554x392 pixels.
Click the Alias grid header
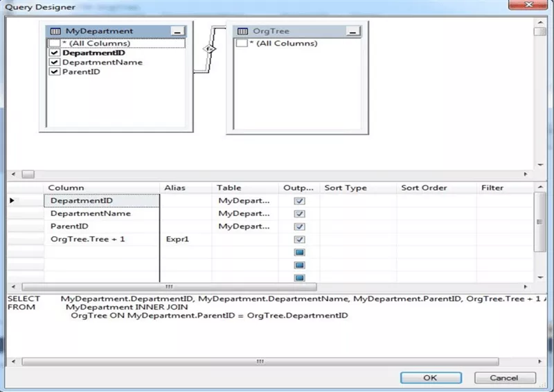click(186, 188)
